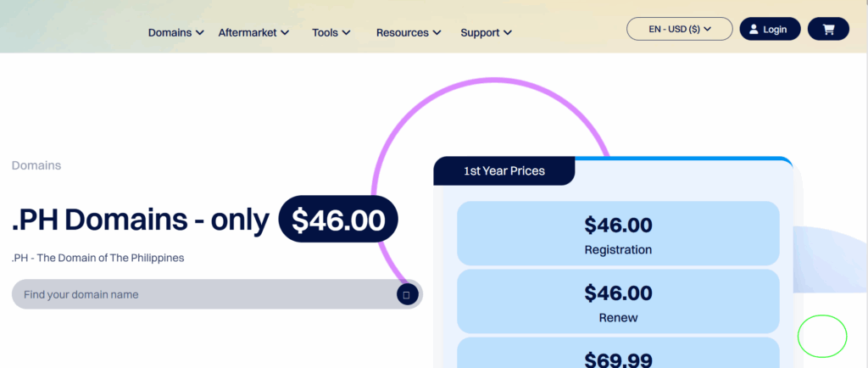
Task: Select the Tools menu label
Action: (325, 33)
